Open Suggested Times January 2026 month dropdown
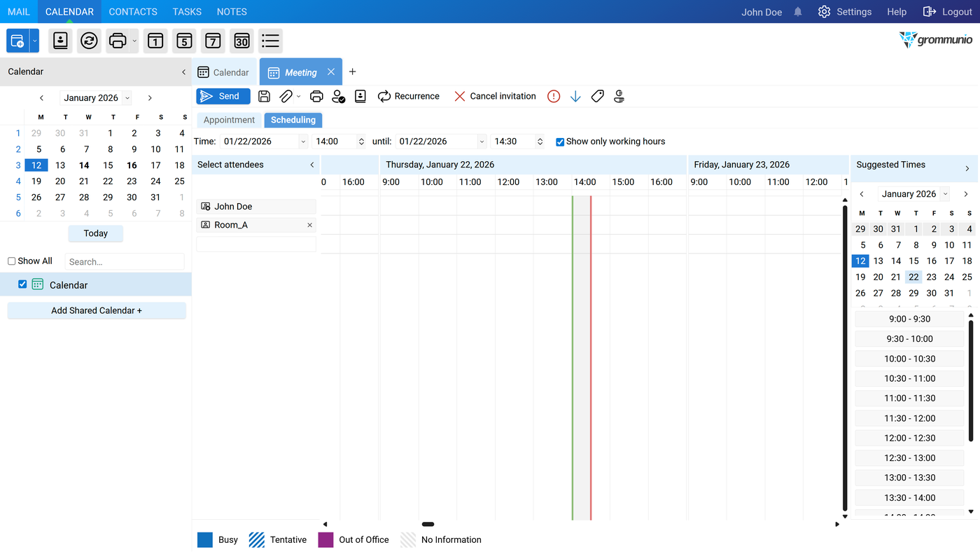The image size is (980, 552). [x=945, y=194]
